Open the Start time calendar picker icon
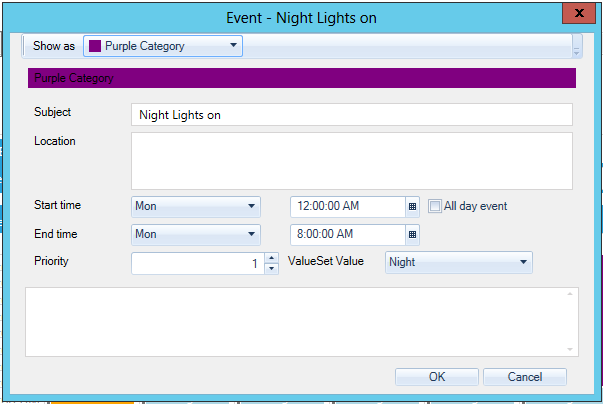 (412, 207)
